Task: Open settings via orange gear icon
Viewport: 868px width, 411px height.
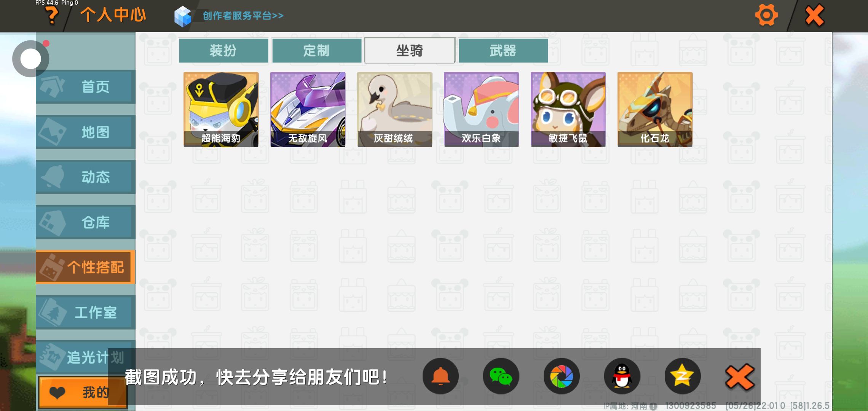Action: (x=766, y=15)
